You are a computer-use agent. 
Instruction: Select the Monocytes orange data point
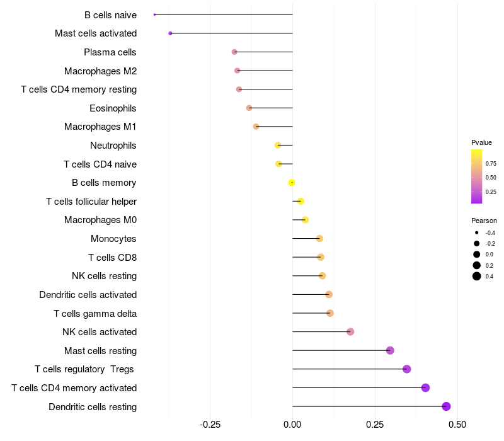coord(319,239)
